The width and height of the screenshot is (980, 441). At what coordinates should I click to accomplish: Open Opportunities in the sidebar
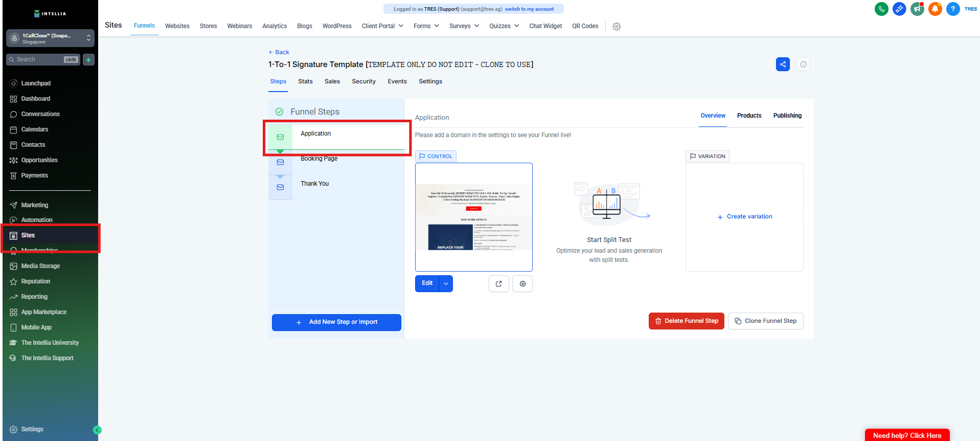(x=39, y=160)
